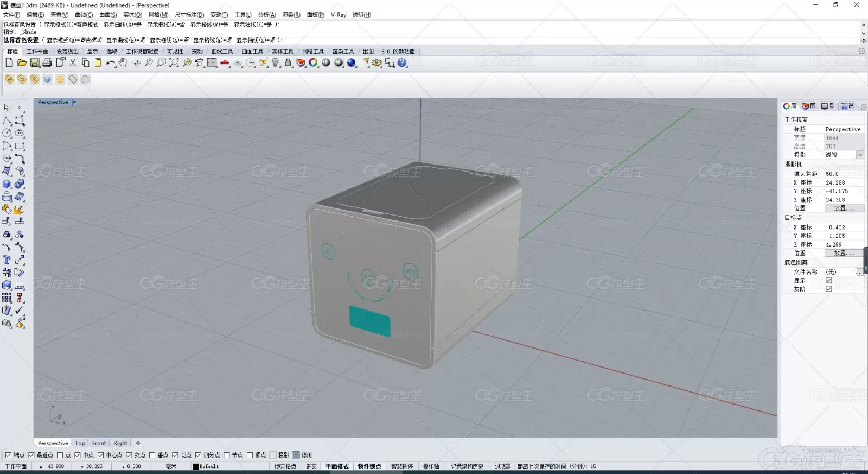Screen dimensions: 868x474
Task: Click the Undo arrow icon
Action: 111,63
